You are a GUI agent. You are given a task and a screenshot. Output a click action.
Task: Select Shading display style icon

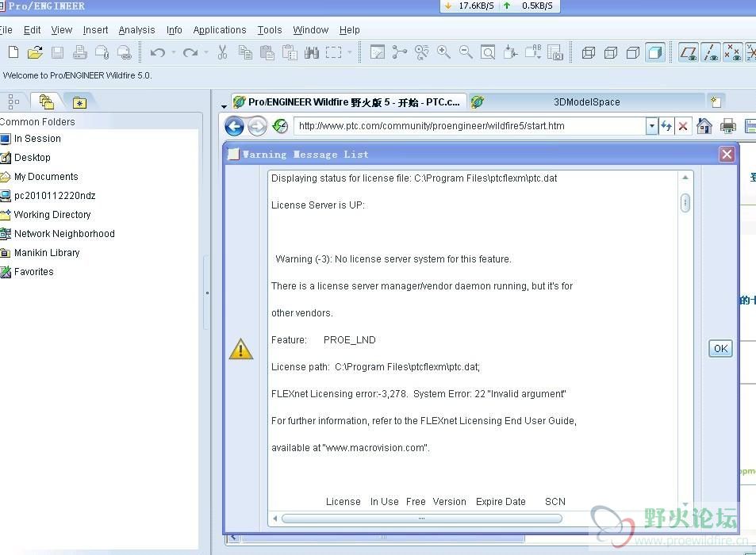(654, 52)
